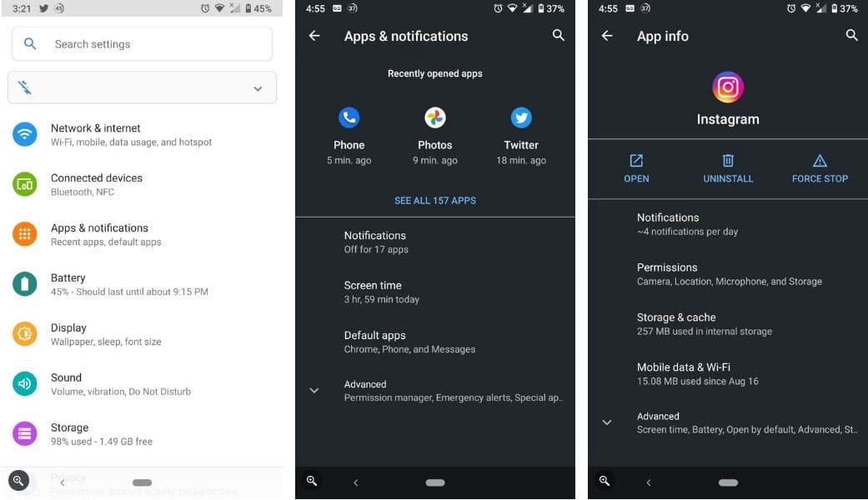Tap the orange Apps & notifications grid icon
Image resolution: width=868 pixels, height=500 pixels.
[24, 234]
